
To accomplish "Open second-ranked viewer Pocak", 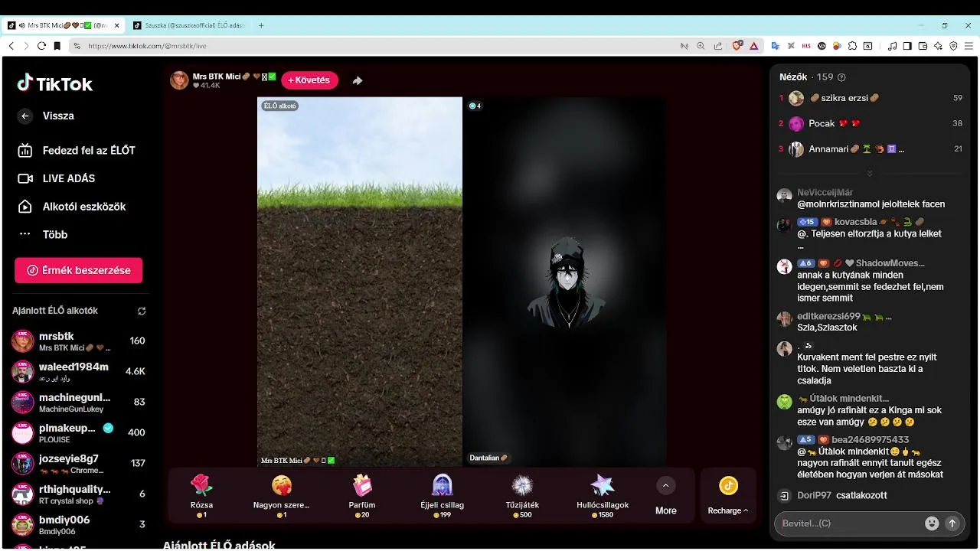I will (x=871, y=123).
